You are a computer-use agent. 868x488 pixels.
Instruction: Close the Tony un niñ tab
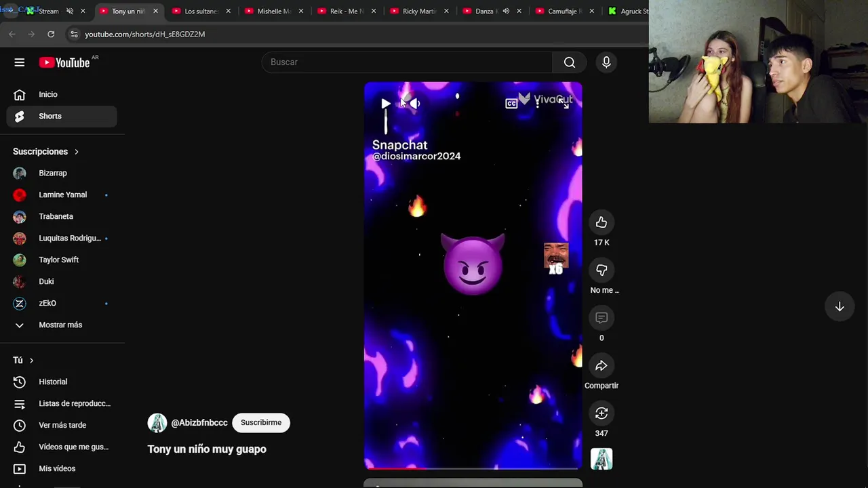pyautogui.click(x=155, y=11)
